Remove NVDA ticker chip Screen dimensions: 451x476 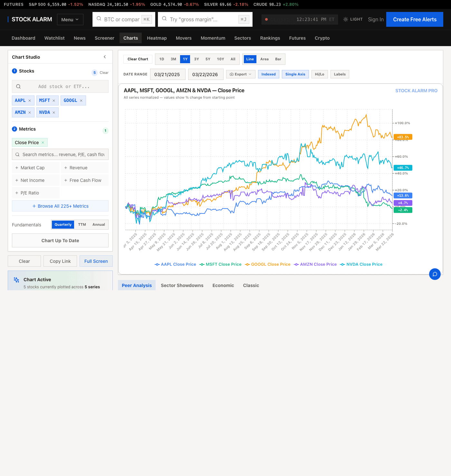coord(54,113)
